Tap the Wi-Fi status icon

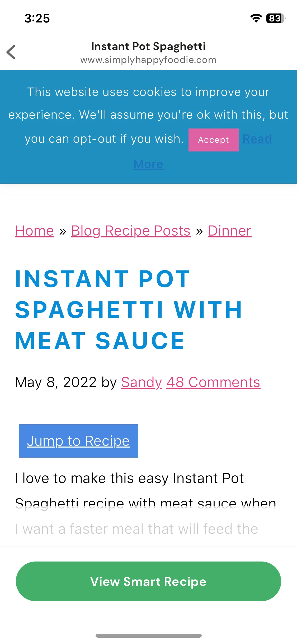click(256, 18)
